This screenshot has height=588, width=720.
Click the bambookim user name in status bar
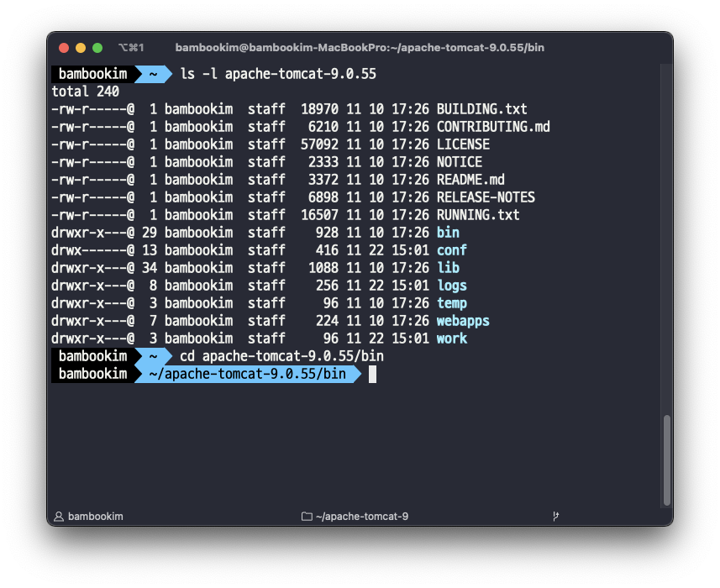click(96, 517)
